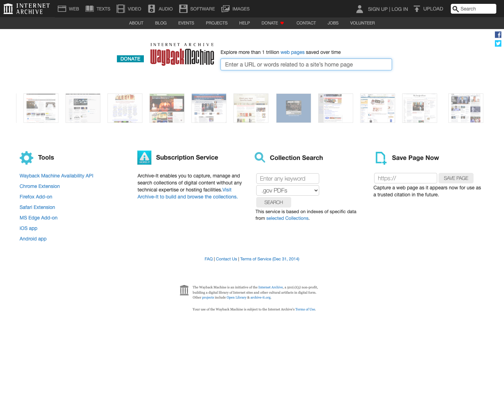
Task: Click the Save Page Now document icon
Action: (x=381, y=158)
